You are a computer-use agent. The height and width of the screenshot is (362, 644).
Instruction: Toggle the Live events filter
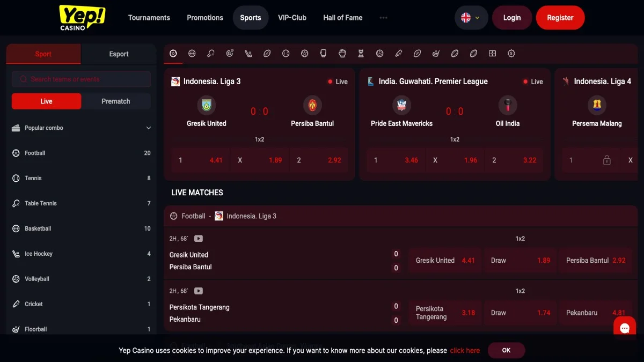[x=47, y=101]
